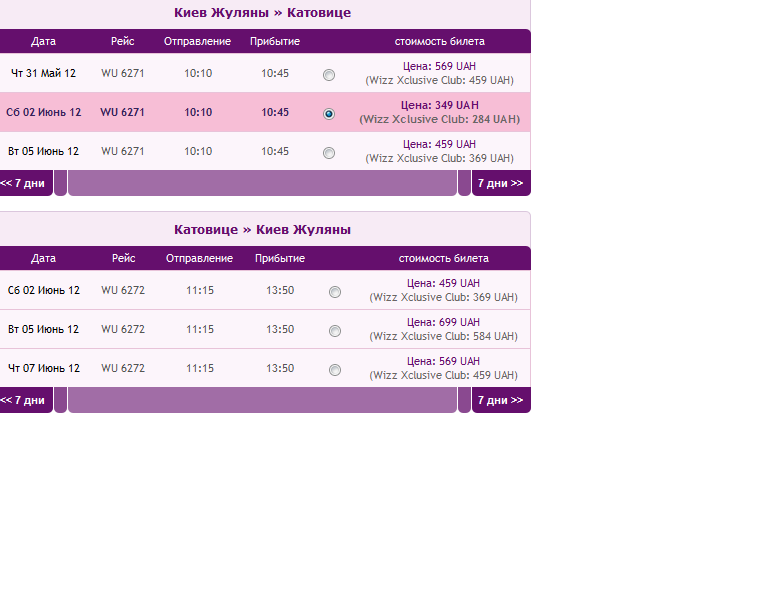Advance 7 days for Катовице–Киев flights
Screen dimensions: 768x614
point(500,400)
